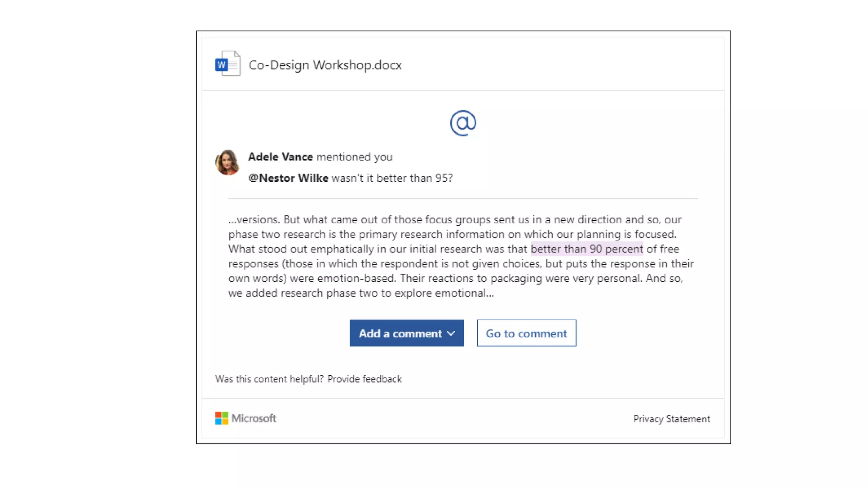Open the Provide feedback link
The image size is (868, 488).
[x=364, y=379]
